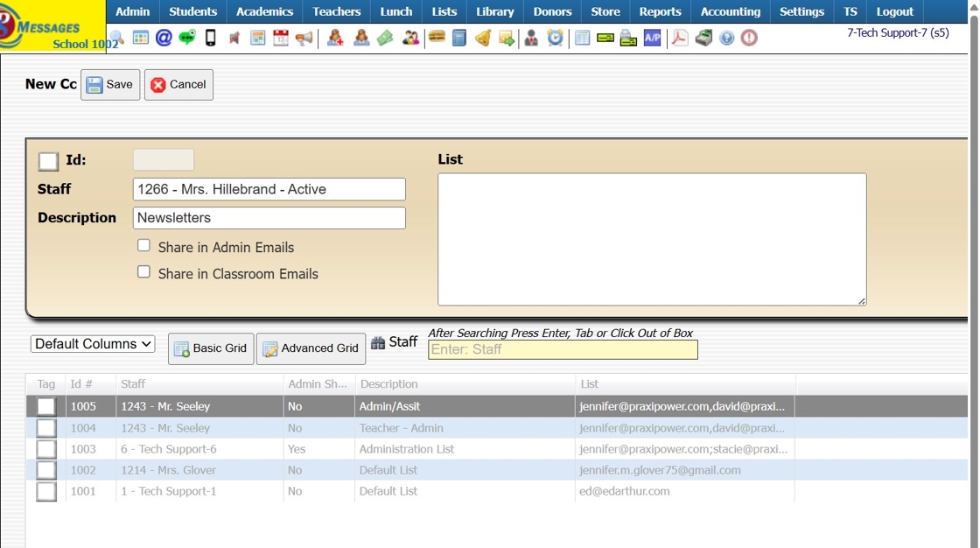Open the Students menu

tap(192, 11)
